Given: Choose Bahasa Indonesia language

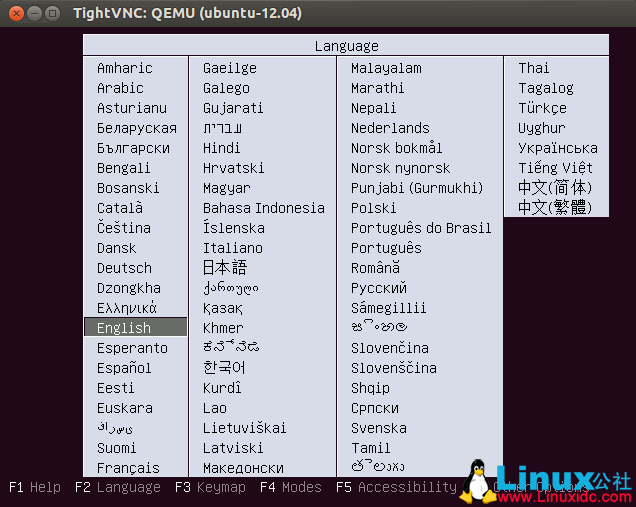Looking at the screenshot, I should tap(264, 208).
